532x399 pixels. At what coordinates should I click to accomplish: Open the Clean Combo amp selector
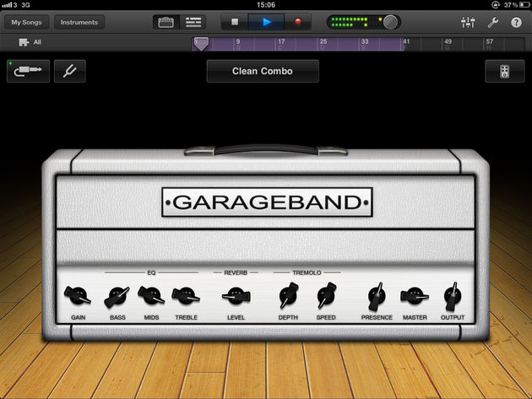pos(263,72)
